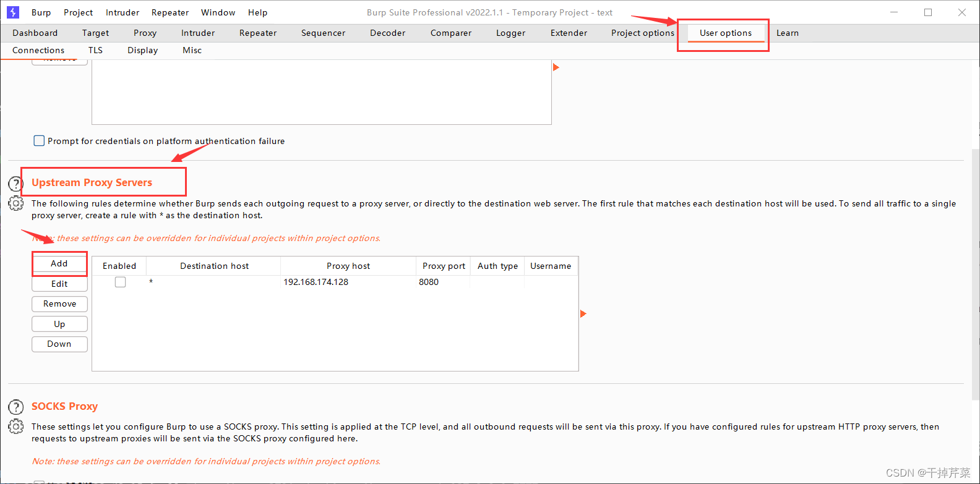
Task: Close the Burp Suite window
Action: tap(962, 12)
